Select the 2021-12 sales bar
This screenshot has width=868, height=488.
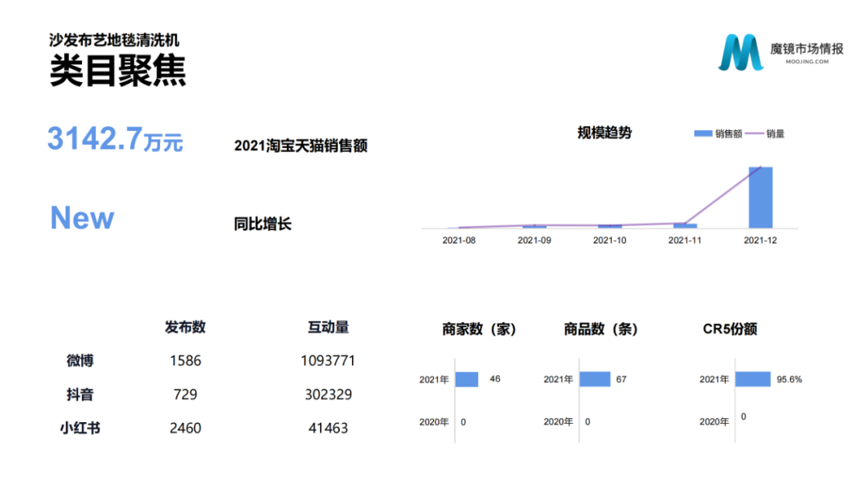click(x=760, y=197)
